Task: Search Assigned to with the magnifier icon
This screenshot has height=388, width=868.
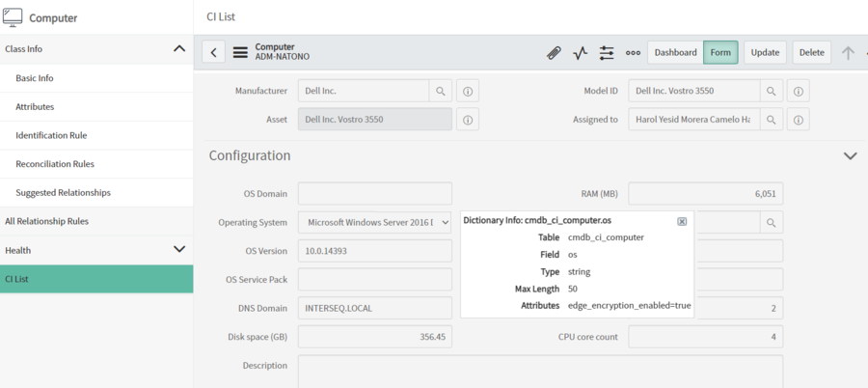Action: [772, 120]
